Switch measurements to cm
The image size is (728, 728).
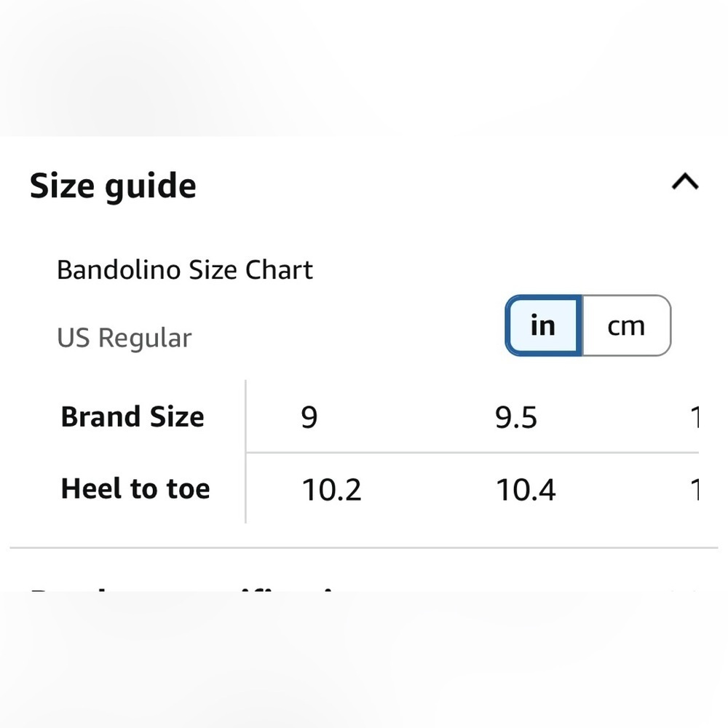tap(626, 325)
